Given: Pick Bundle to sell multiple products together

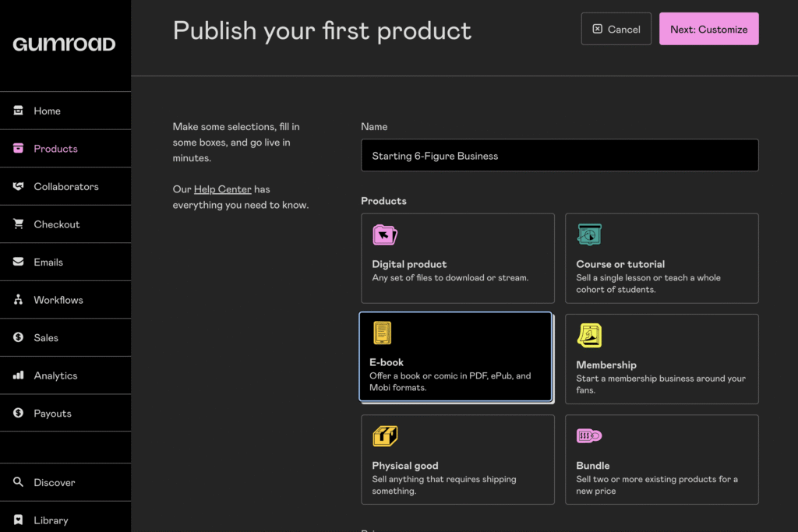Looking at the screenshot, I should coord(662,460).
